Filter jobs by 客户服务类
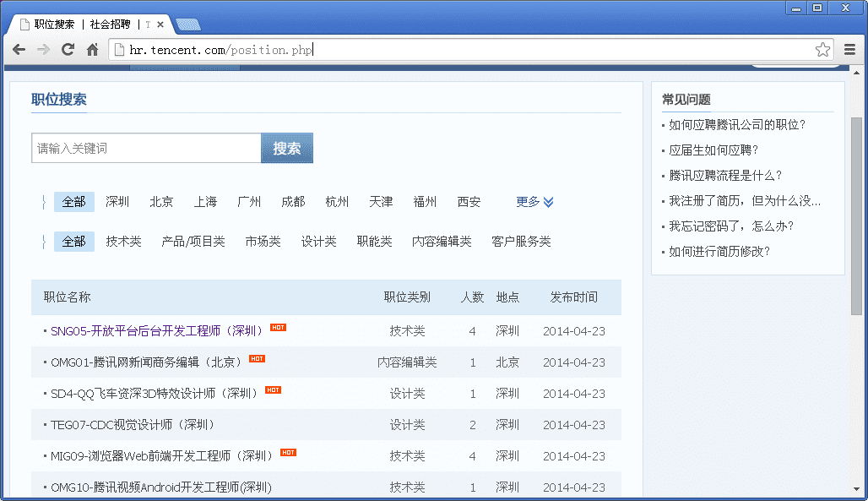 click(x=521, y=242)
